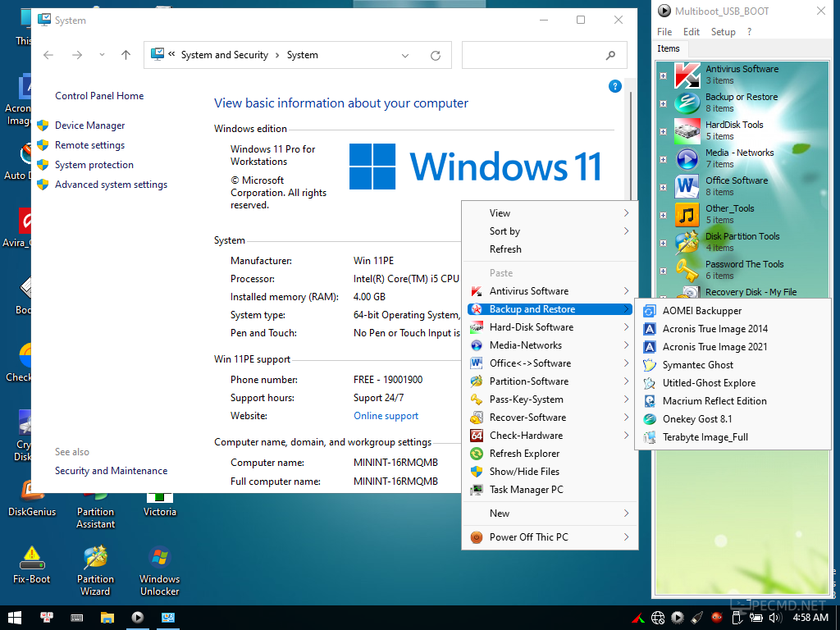Select the Media - Networks player icon
Image resolution: width=840 pixels, height=630 pixels.
(x=687, y=158)
